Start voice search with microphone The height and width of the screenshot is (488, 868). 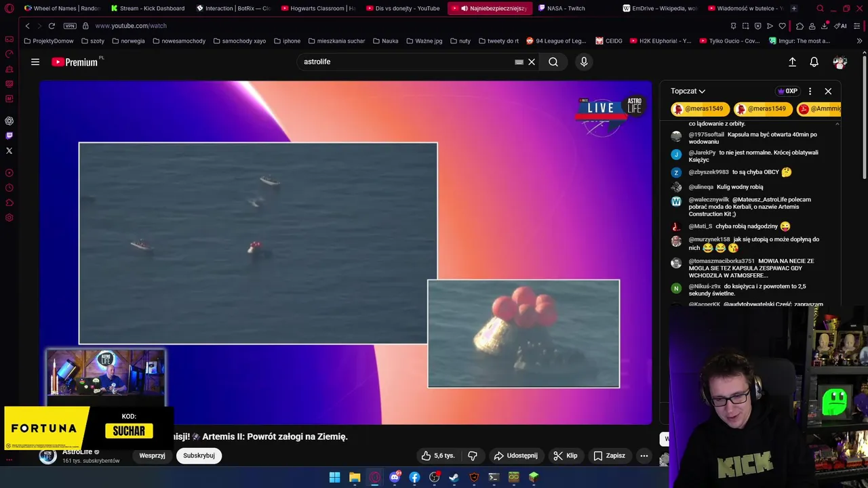pyautogui.click(x=584, y=62)
